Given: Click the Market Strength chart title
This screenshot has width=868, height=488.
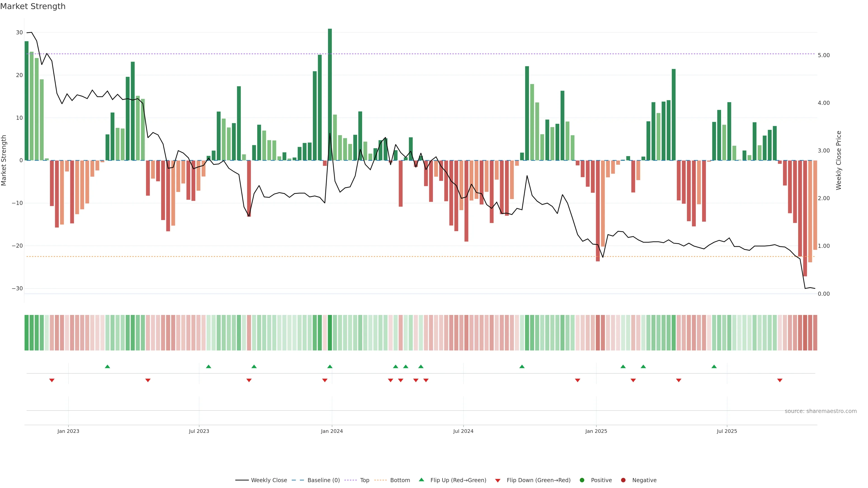Looking at the screenshot, I should tap(33, 6).
